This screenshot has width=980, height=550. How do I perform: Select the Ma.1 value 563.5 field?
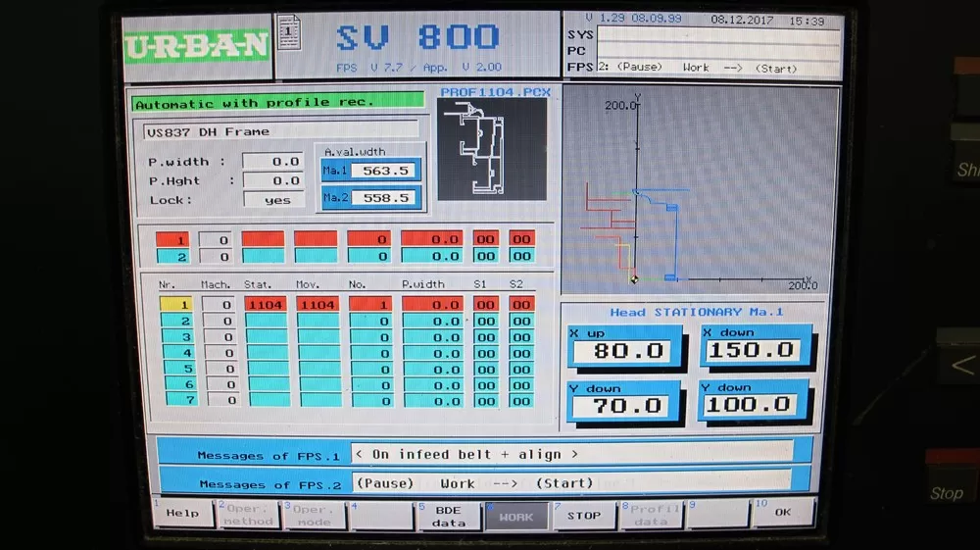[384, 171]
